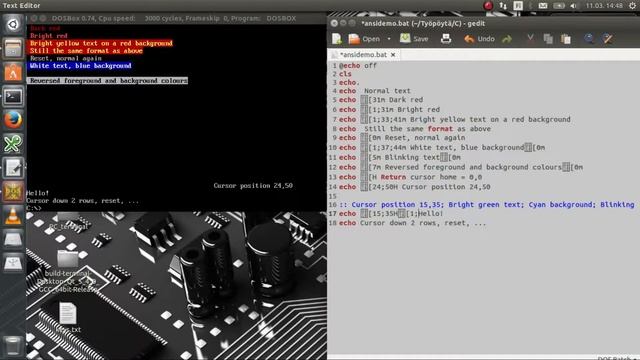640x360 pixels.
Task: Click '[31m Dark red' on line 5
Action: coord(396,100)
